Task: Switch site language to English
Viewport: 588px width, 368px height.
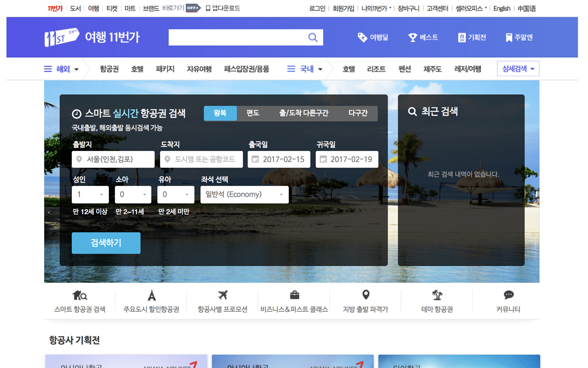Action: [502, 8]
